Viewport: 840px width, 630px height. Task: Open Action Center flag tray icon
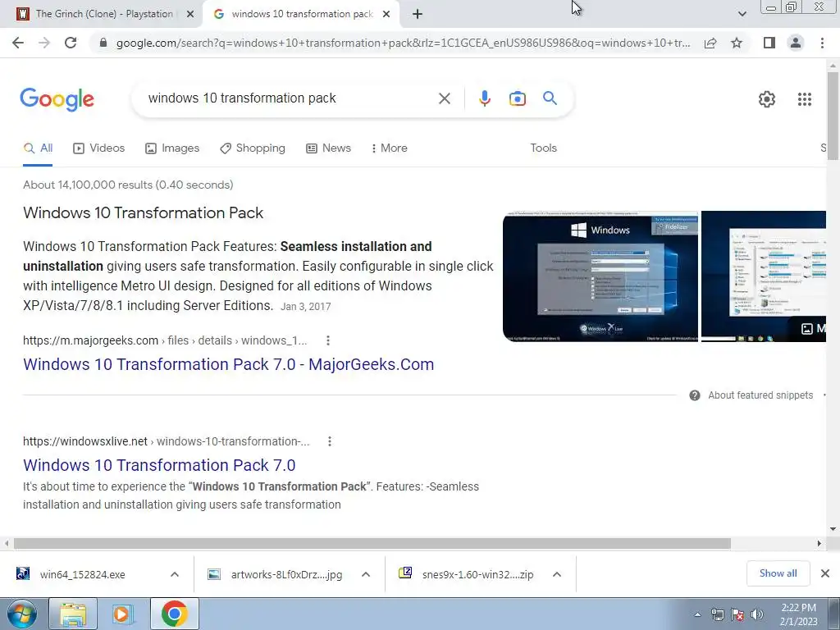(737, 614)
